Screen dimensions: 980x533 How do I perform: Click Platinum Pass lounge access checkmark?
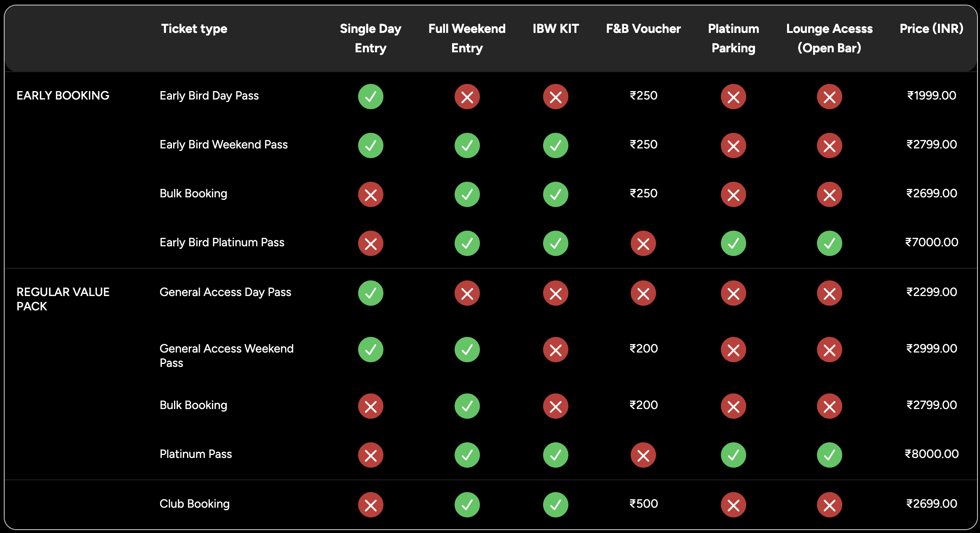coord(829,455)
